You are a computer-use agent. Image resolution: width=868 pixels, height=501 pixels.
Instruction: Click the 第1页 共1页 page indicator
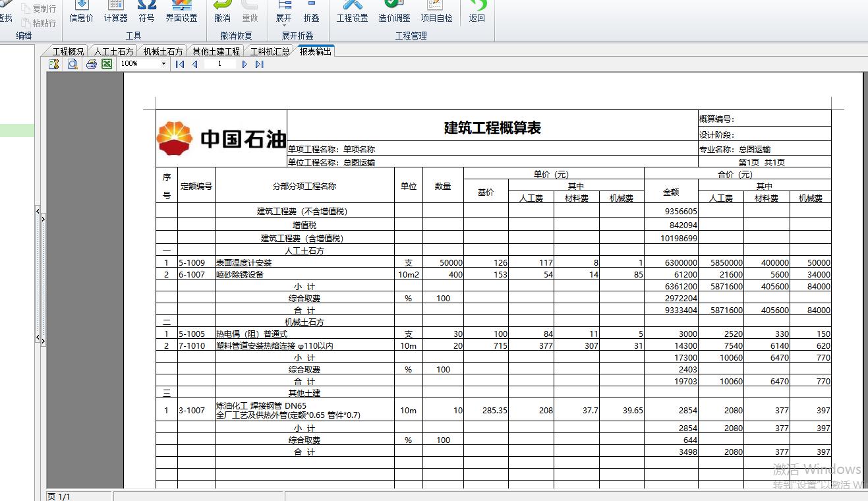[x=761, y=162]
